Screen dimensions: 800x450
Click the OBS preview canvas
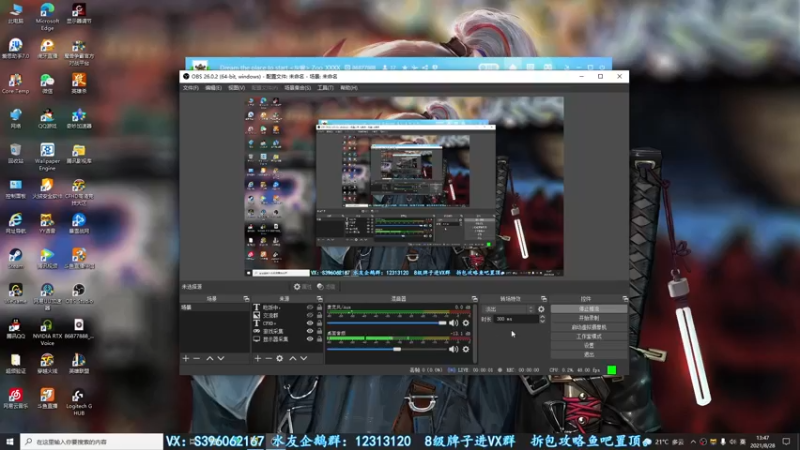404,187
